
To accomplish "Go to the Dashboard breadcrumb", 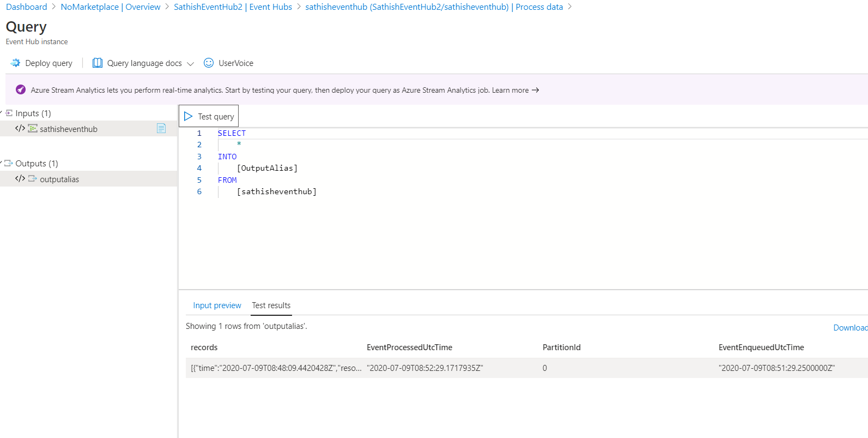I will tap(27, 7).
